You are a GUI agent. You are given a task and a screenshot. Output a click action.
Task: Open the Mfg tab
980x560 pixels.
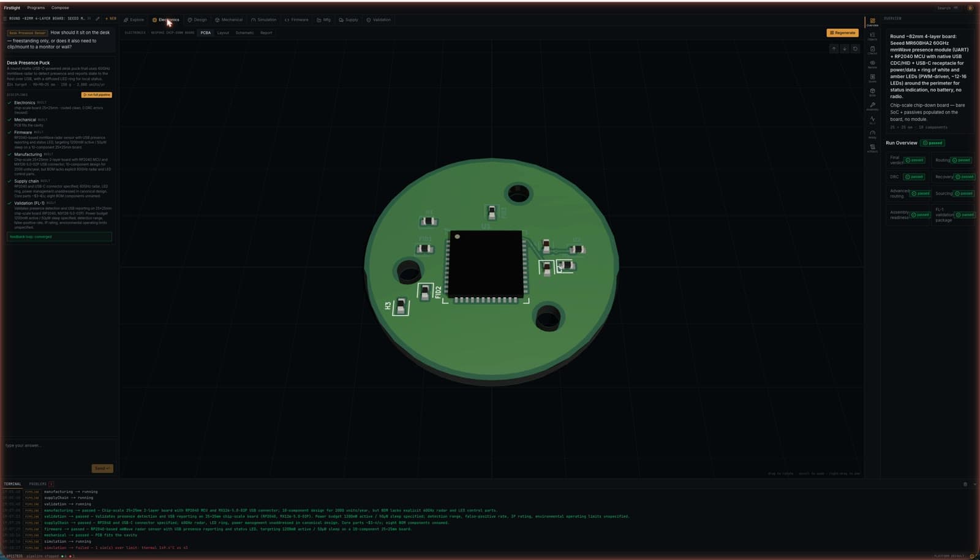(324, 20)
